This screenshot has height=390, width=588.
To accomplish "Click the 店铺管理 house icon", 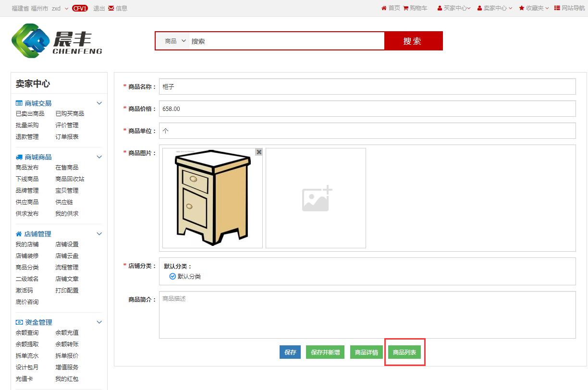I will tap(19, 234).
